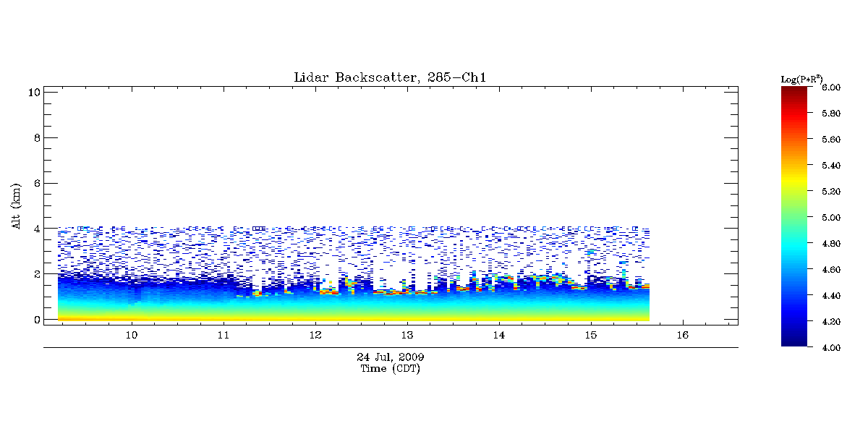Click the colorbar label '5.60'

(831, 140)
